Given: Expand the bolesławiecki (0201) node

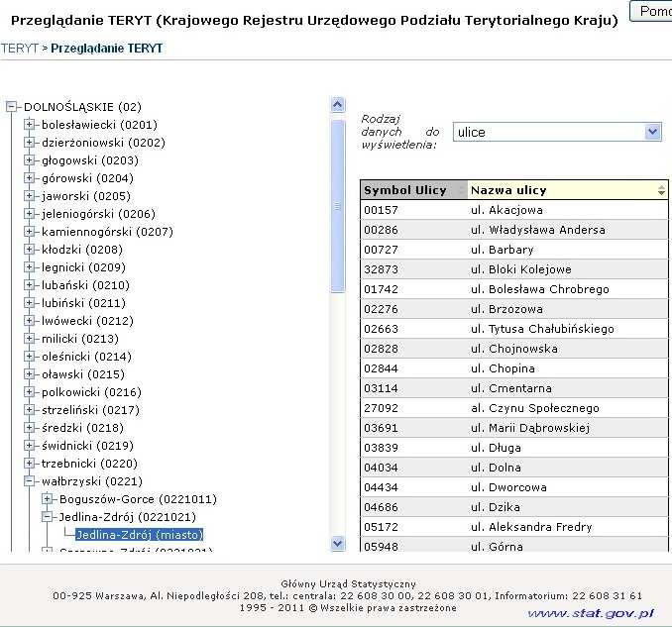Looking at the screenshot, I should click(x=29, y=125).
